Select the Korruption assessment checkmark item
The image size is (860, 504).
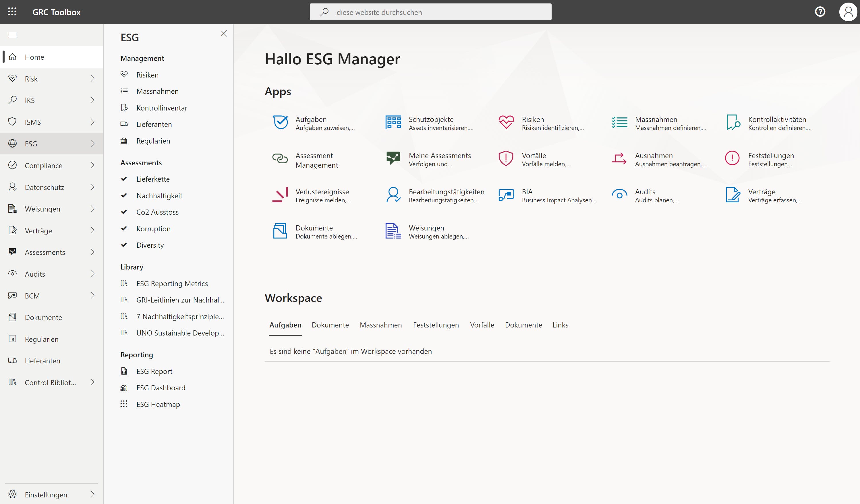153,229
